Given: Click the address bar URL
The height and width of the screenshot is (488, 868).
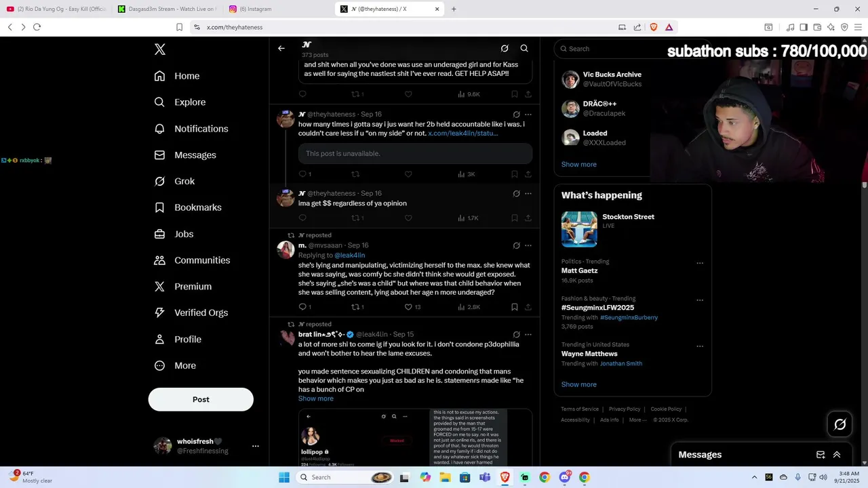Looking at the screenshot, I should click(x=235, y=27).
